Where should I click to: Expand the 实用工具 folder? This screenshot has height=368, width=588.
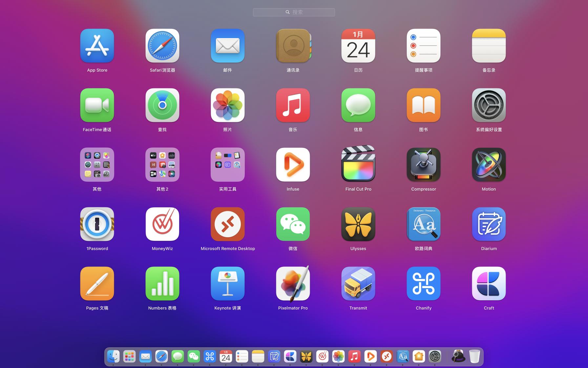pos(227,164)
